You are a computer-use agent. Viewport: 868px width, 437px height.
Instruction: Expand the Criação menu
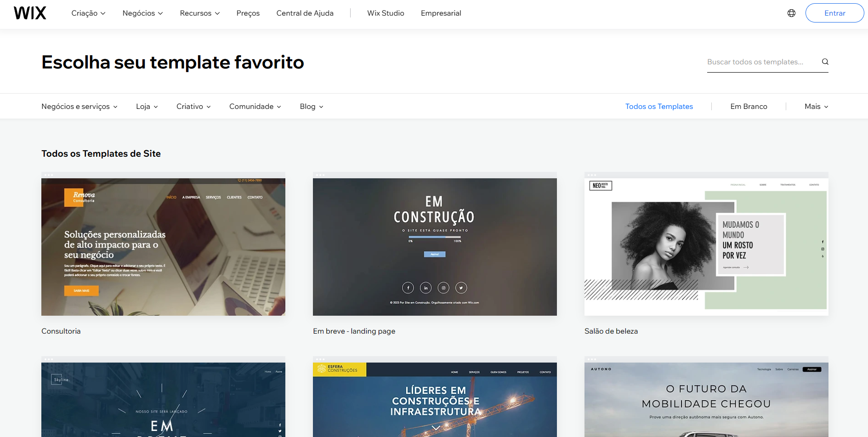pos(88,13)
